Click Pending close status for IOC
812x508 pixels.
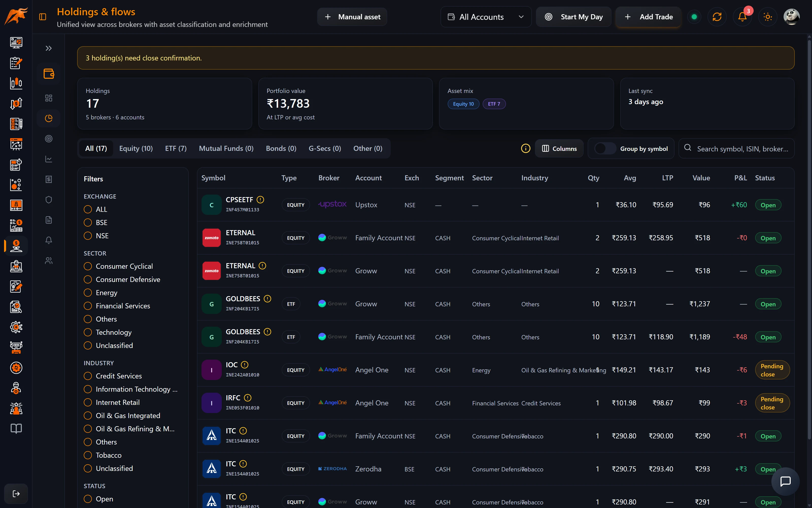click(x=772, y=370)
